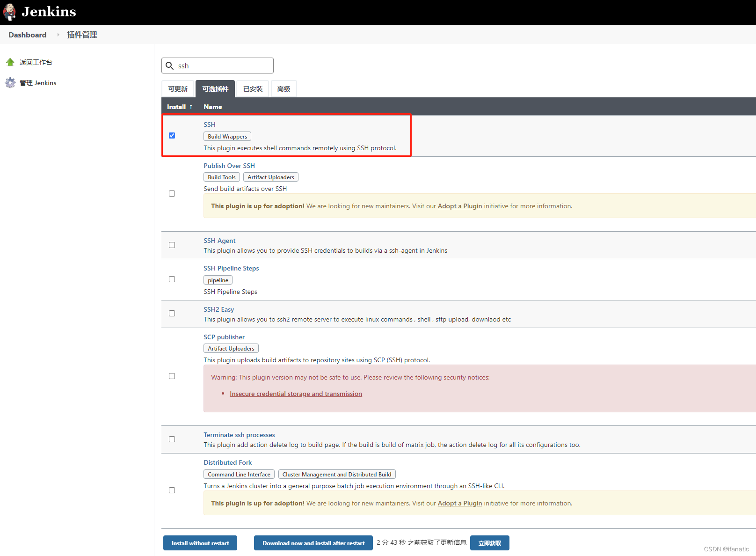Open Insecure credential storage and transmission link
This screenshot has width=756, height=556.
(x=296, y=394)
